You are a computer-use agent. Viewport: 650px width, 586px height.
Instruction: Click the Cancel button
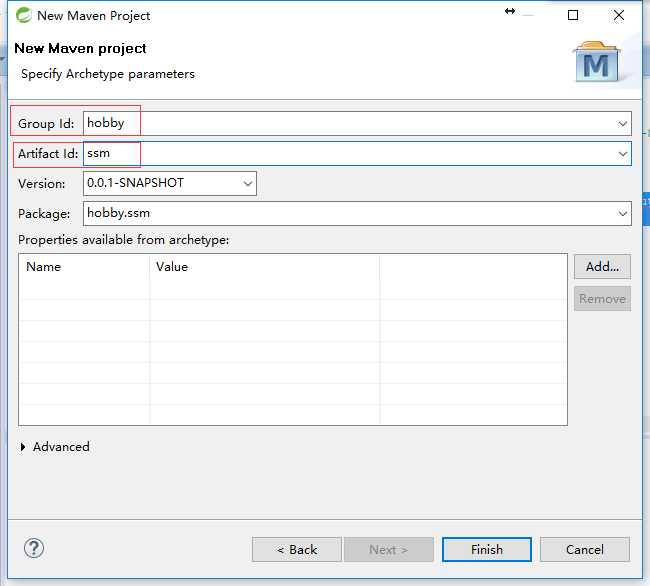click(x=585, y=550)
